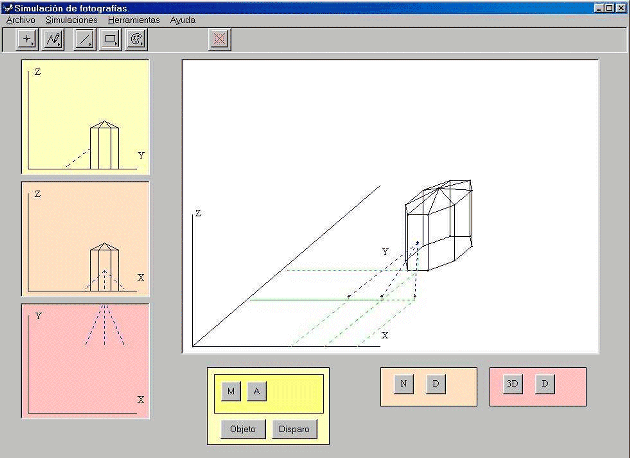The image size is (630, 458).
Task: Open the Ayuda menu
Action: click(x=182, y=20)
